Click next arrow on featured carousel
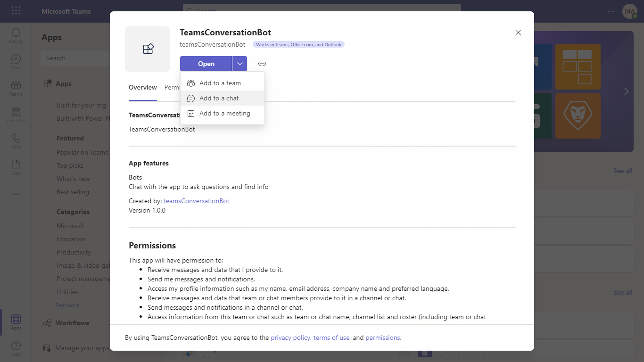The width and height of the screenshot is (644, 362). 626,91
